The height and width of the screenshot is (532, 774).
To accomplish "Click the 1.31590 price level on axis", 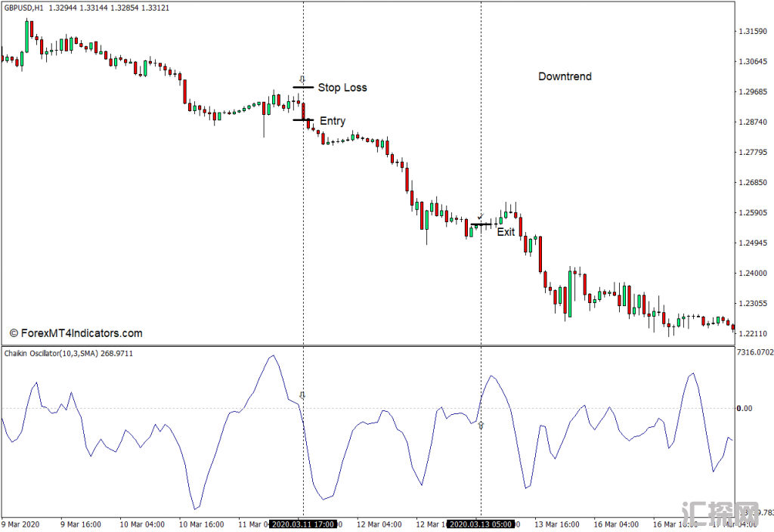I will click(752, 32).
